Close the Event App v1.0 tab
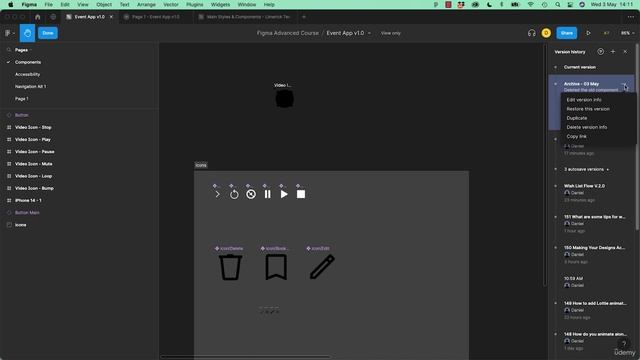Screen dimensions: 640x360 111,17
